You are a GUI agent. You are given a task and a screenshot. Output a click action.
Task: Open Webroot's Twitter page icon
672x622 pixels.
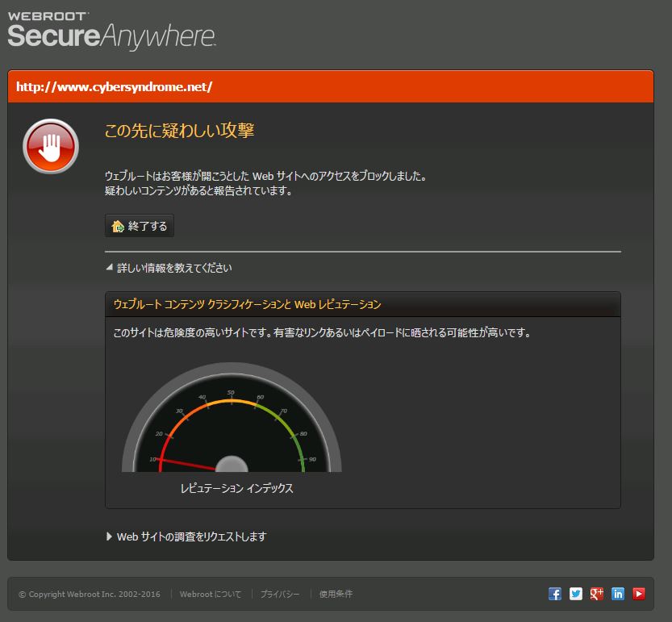[575, 594]
